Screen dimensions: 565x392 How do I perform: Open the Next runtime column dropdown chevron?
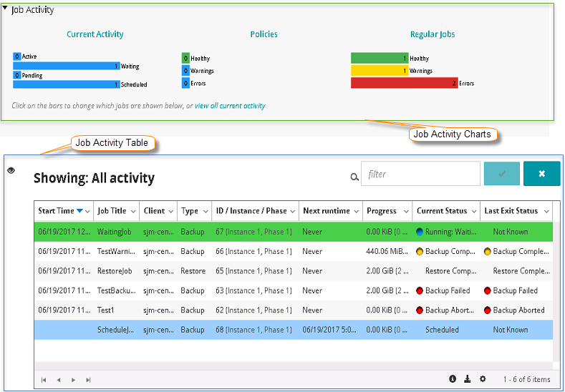356,212
